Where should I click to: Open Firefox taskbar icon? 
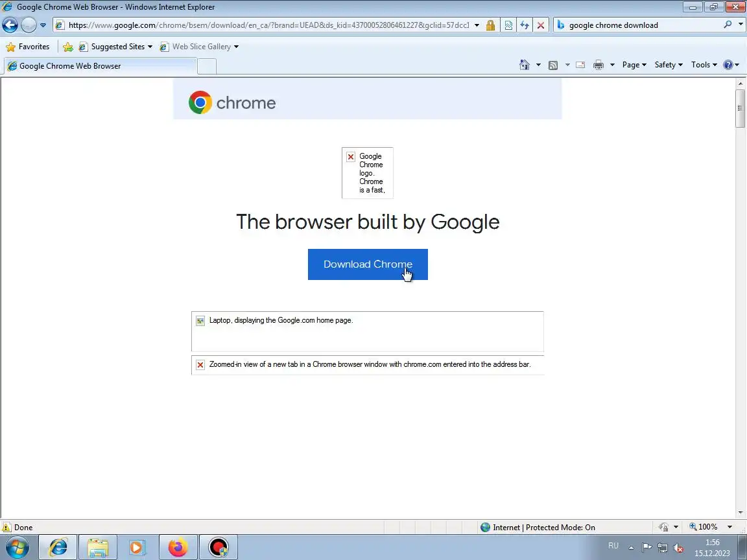tap(178, 547)
